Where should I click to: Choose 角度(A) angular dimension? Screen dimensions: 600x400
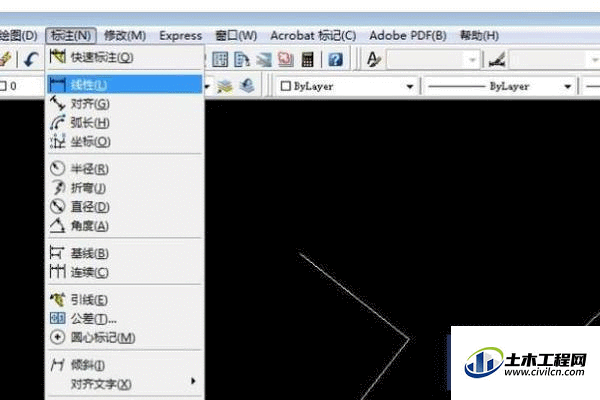click(125, 226)
